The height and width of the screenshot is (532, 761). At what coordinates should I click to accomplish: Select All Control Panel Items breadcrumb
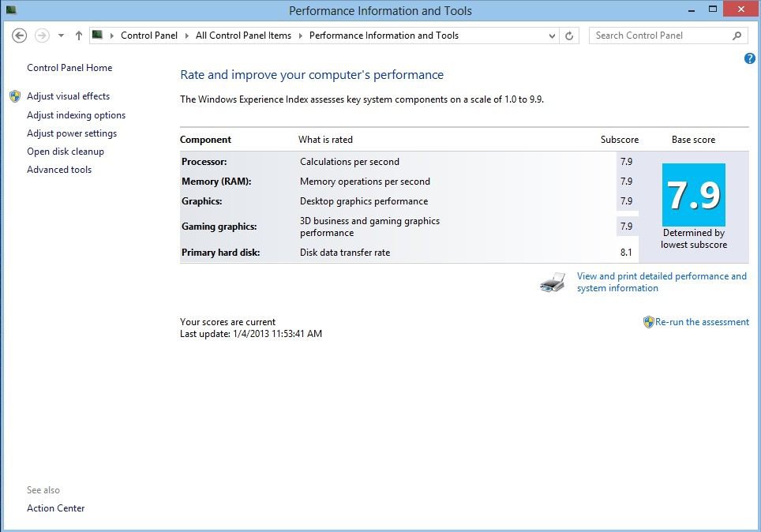(x=243, y=36)
